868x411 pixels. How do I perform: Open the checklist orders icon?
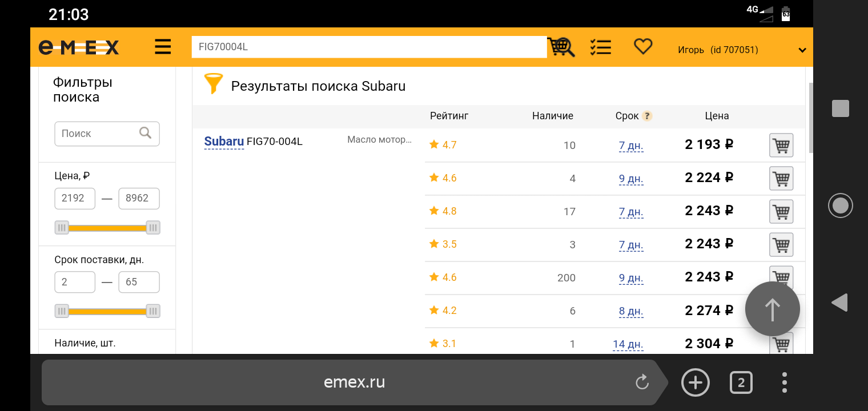pyautogui.click(x=600, y=47)
